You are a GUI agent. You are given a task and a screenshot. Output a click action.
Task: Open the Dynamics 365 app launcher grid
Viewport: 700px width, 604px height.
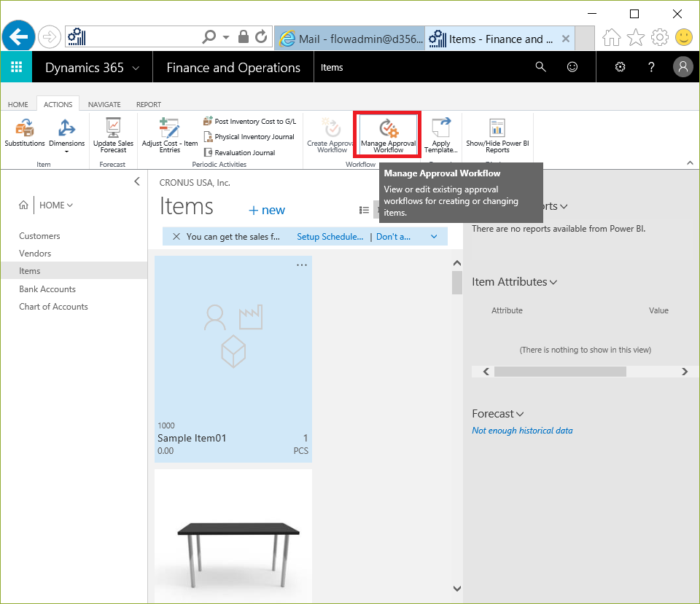[x=16, y=67]
